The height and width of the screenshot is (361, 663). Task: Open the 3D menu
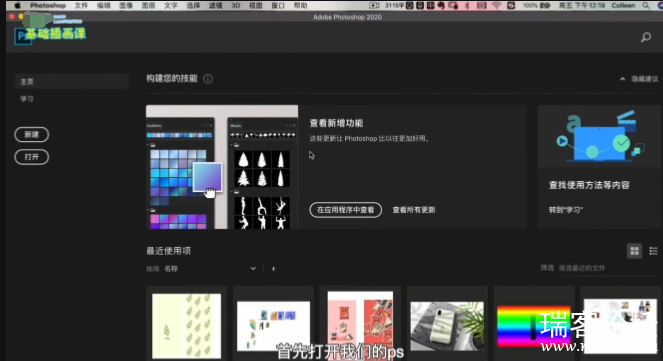pyautogui.click(x=236, y=5)
